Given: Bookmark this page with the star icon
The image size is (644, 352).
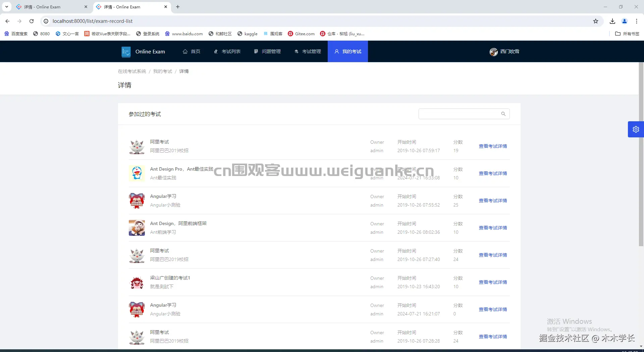Looking at the screenshot, I should click(596, 21).
